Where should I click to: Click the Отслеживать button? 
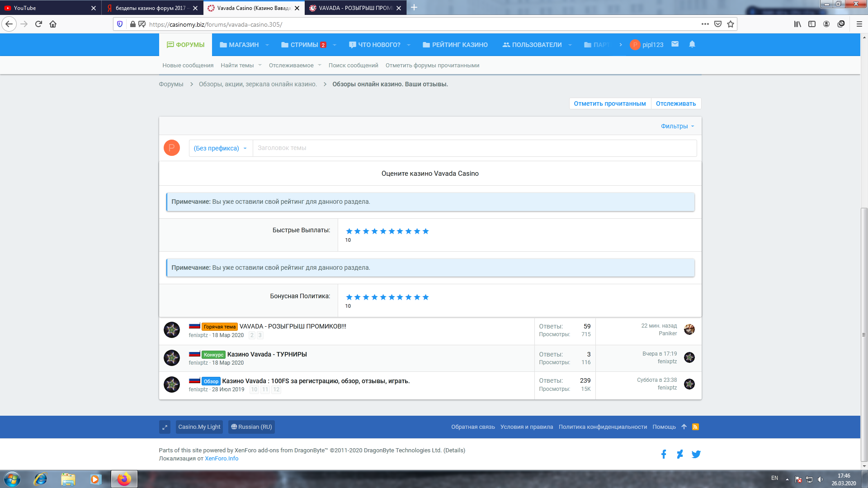(676, 103)
